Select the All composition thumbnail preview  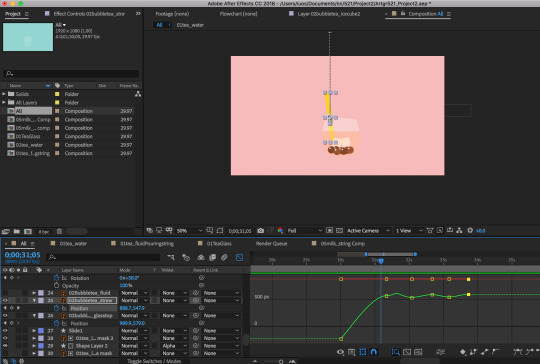click(28, 37)
